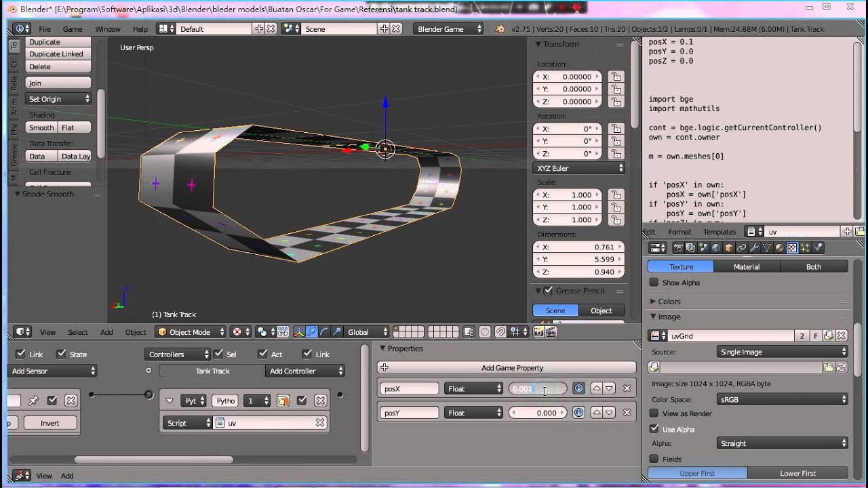
Task: Toggle debug info for posX property
Action: click(578, 388)
